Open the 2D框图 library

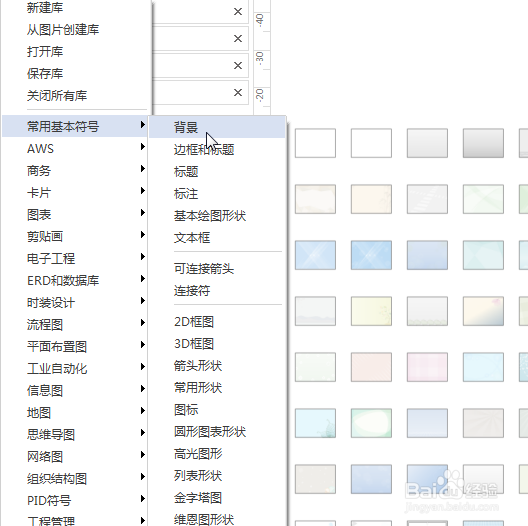pyautogui.click(x=218, y=322)
